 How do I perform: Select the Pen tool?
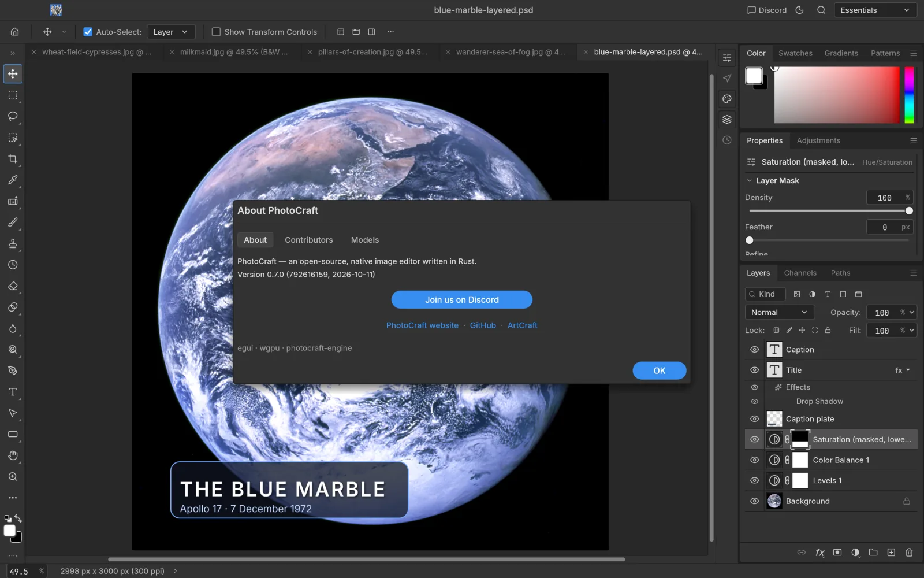pyautogui.click(x=13, y=370)
